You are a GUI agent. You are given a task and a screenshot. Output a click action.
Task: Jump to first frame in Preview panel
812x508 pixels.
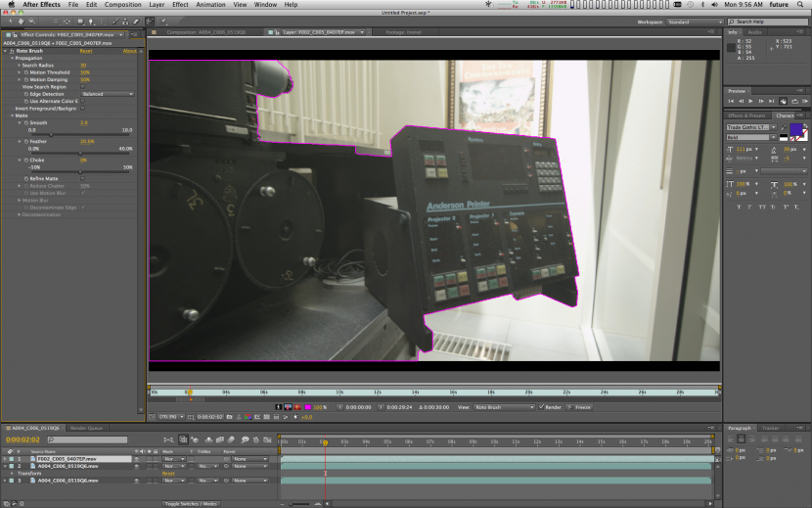tap(731, 101)
